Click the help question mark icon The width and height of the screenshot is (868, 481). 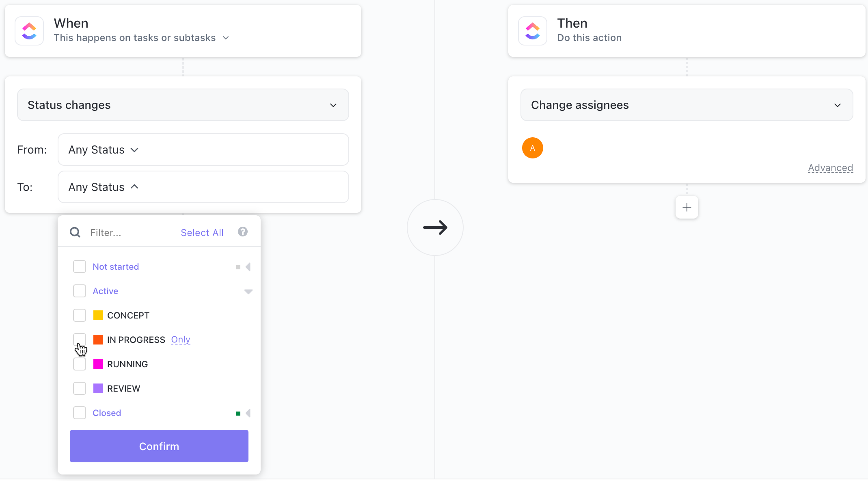click(243, 232)
